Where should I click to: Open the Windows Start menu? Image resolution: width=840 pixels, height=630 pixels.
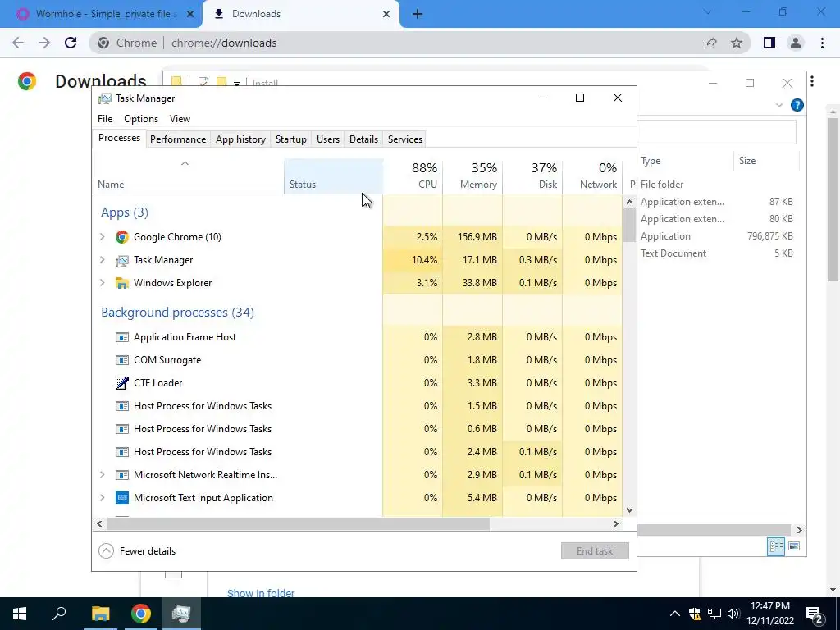(x=20, y=614)
